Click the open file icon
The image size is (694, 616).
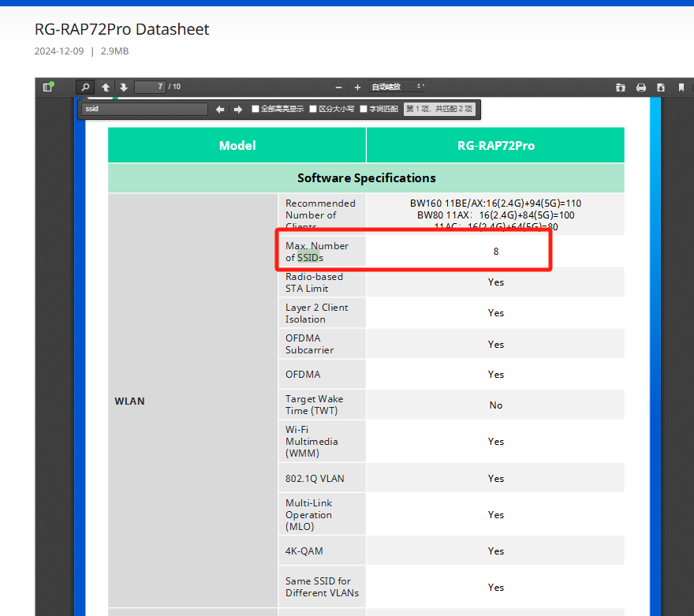click(x=621, y=88)
